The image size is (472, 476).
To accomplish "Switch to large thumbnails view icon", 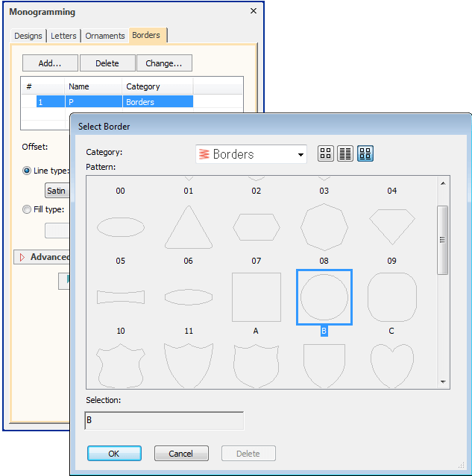I will tap(325, 154).
